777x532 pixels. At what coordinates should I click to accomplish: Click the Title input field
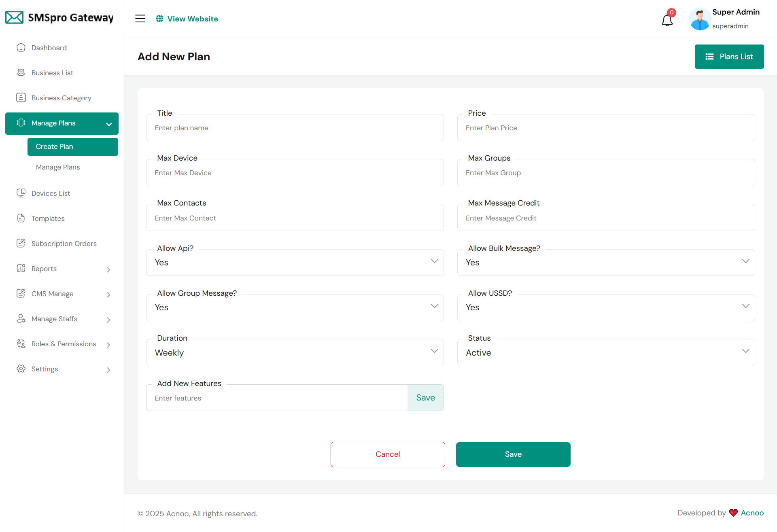[295, 128]
